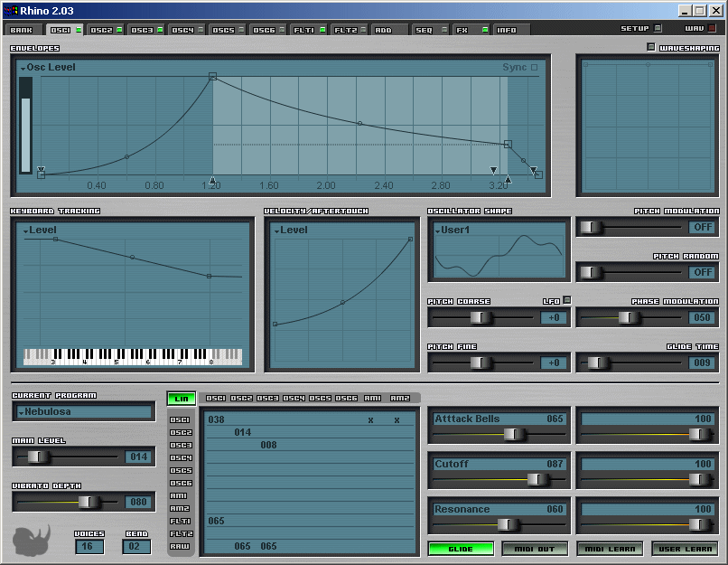728x565 pixels.
Task: Select the envelope sustain node near 3.20
Action: tap(508, 145)
